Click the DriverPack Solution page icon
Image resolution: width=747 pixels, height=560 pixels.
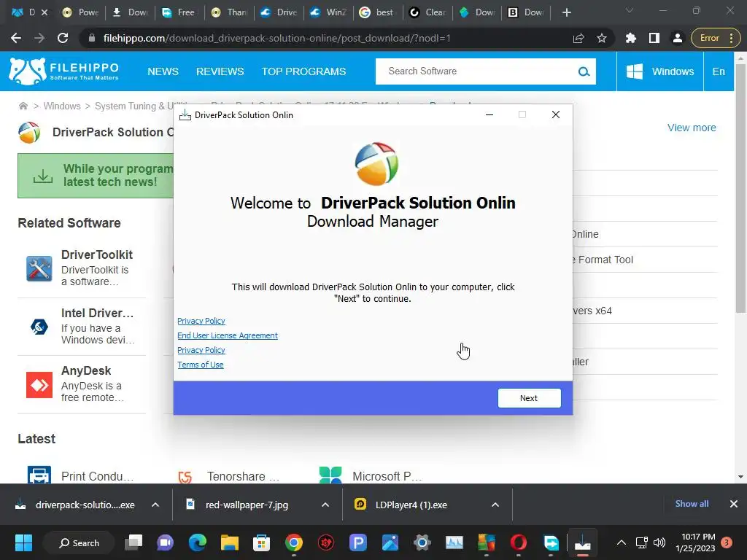coord(29,133)
